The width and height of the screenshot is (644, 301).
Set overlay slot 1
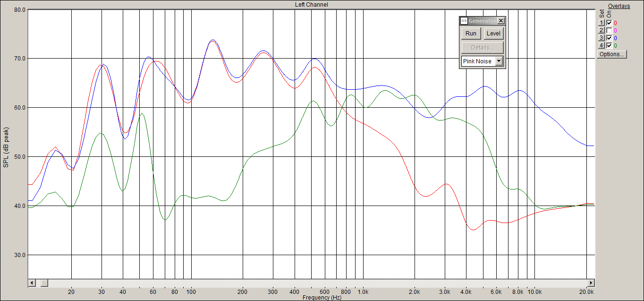pos(602,23)
